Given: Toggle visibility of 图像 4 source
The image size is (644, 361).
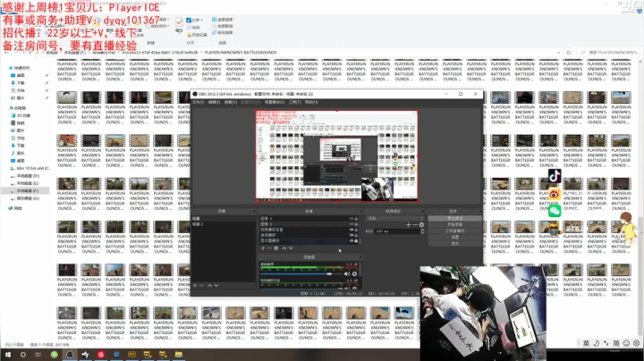Looking at the screenshot, I should click(x=352, y=219).
